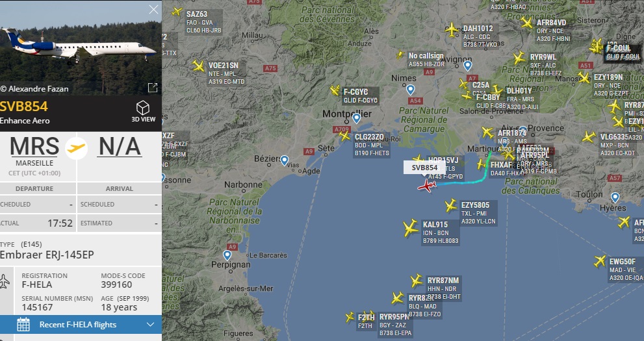Click the N/A arrival airport code

coord(120,146)
